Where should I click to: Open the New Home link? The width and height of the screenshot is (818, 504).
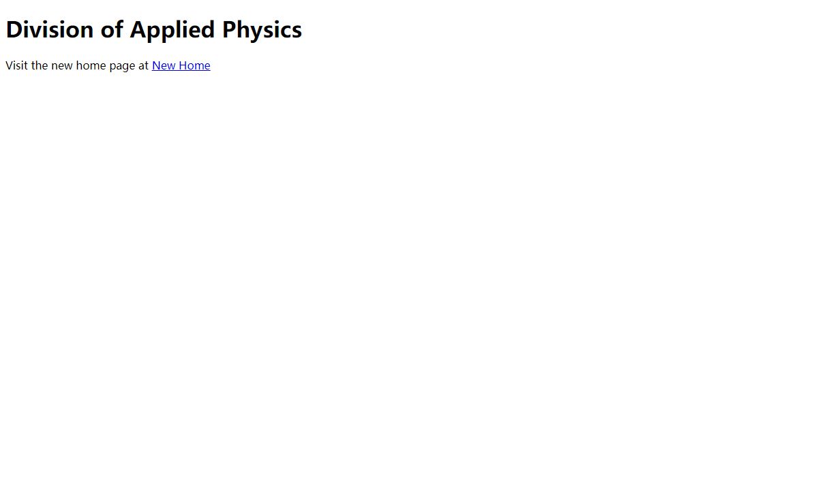tap(181, 65)
